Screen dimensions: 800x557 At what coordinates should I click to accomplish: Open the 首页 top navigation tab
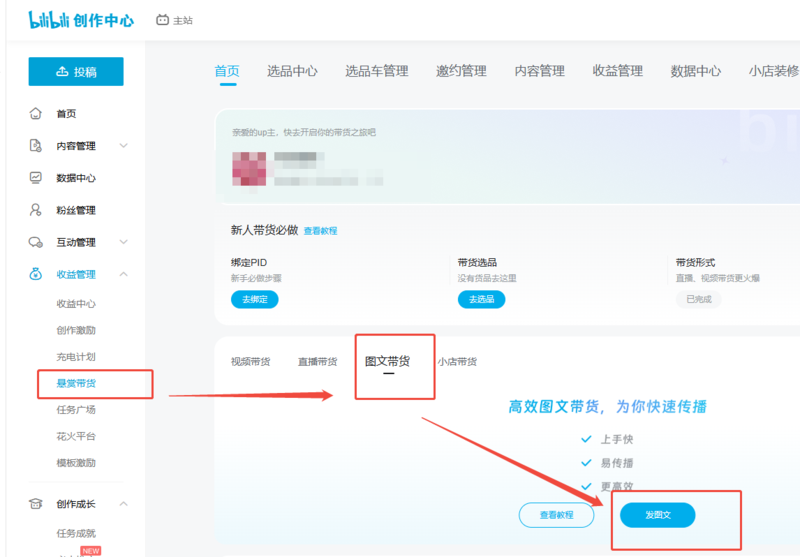[x=227, y=71]
